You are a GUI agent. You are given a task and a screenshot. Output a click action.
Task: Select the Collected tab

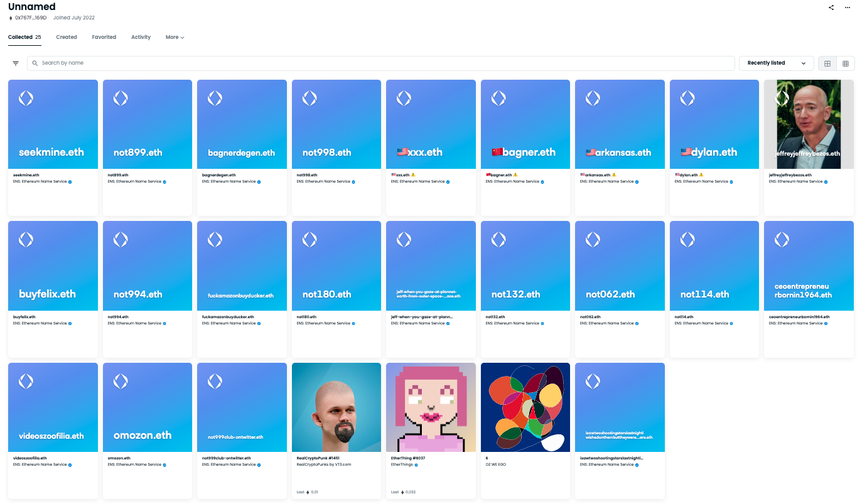24,37
